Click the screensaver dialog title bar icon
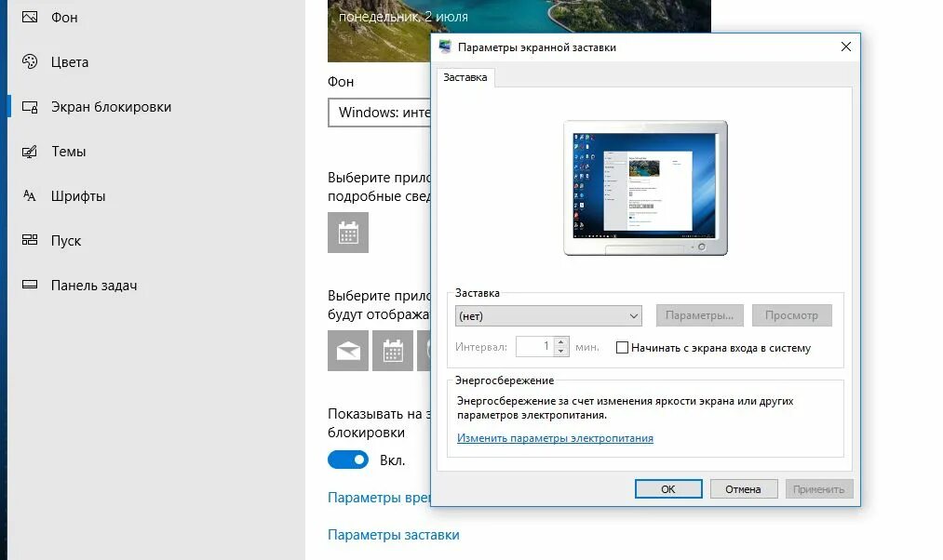 pyautogui.click(x=445, y=47)
